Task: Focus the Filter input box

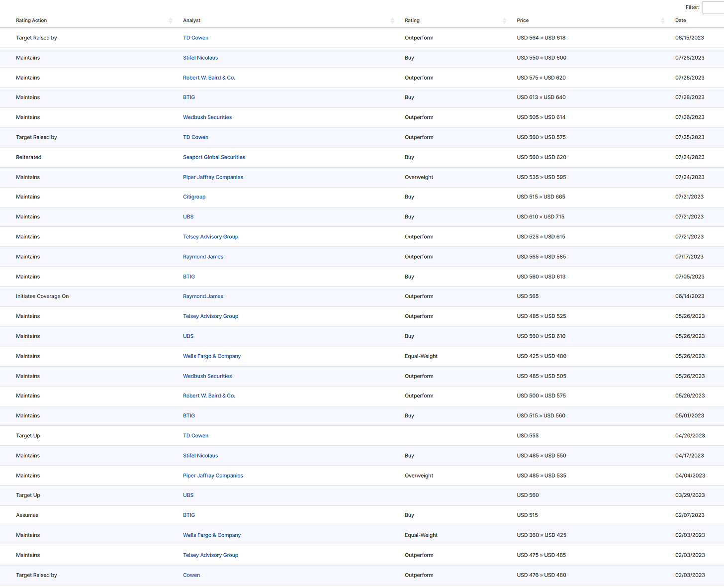Action: click(x=713, y=7)
